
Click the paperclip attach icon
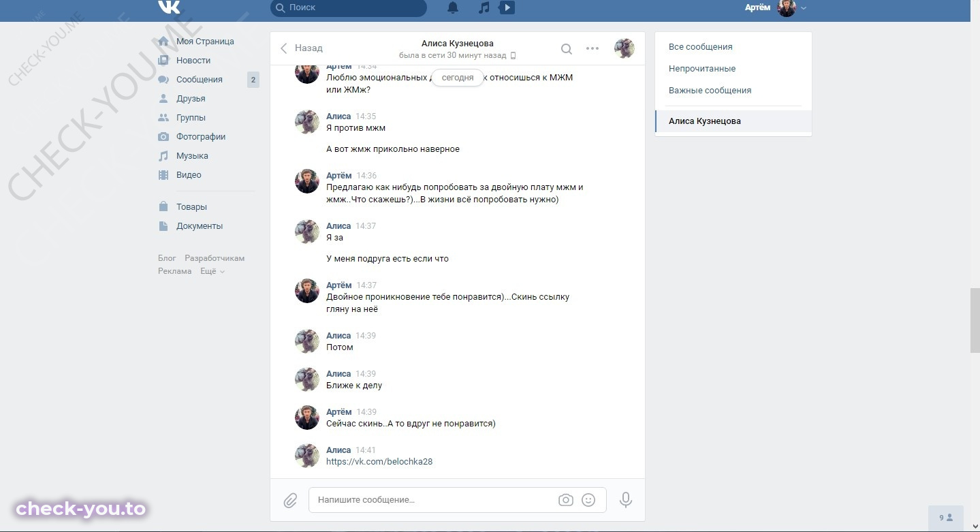tap(290, 501)
